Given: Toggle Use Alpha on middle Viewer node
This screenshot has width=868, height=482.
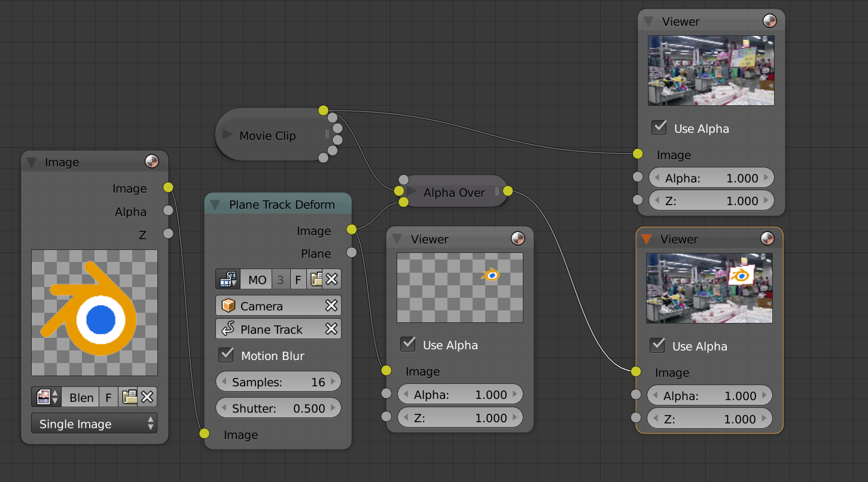Looking at the screenshot, I should point(408,344).
